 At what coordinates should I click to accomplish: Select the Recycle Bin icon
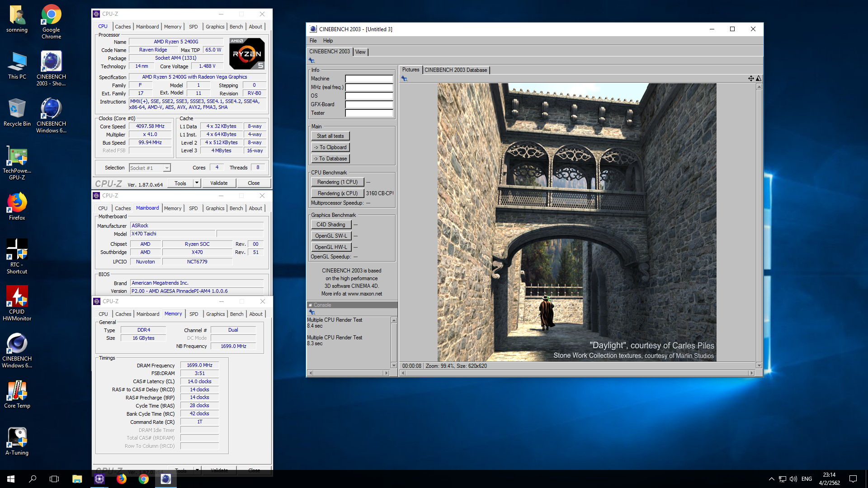pyautogui.click(x=17, y=113)
